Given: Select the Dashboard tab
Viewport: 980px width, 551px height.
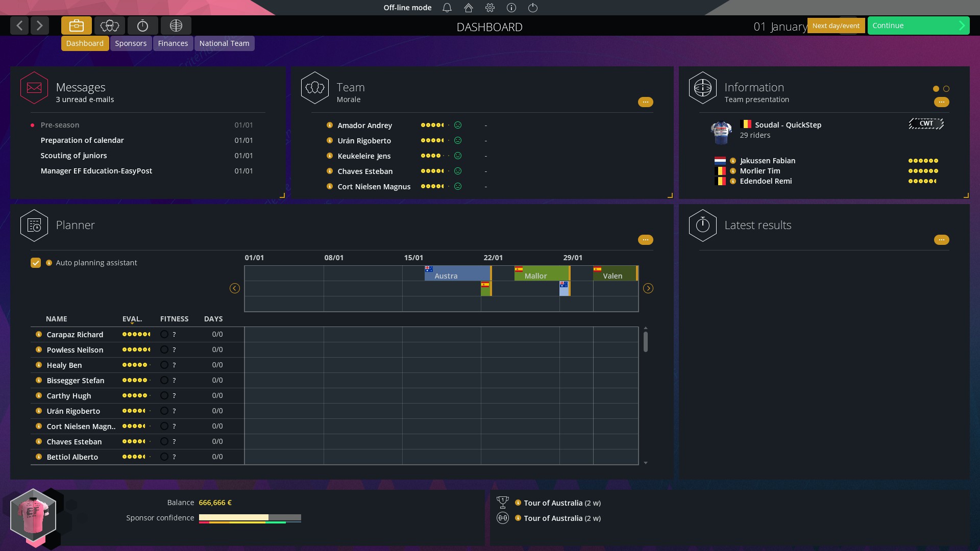Looking at the screenshot, I should [x=85, y=43].
